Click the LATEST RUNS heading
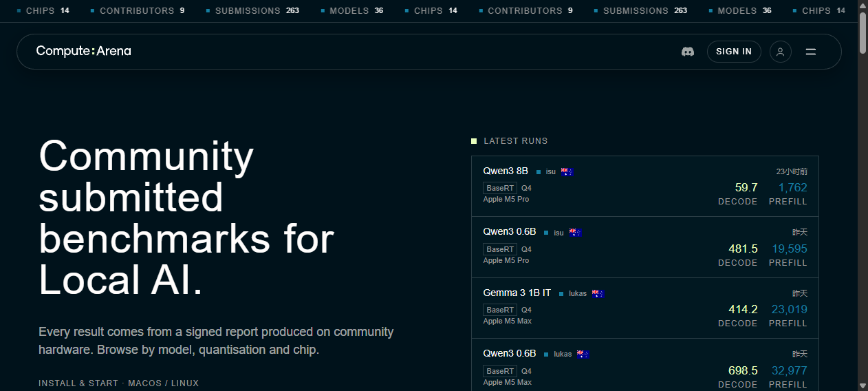The image size is (868, 391). click(515, 141)
